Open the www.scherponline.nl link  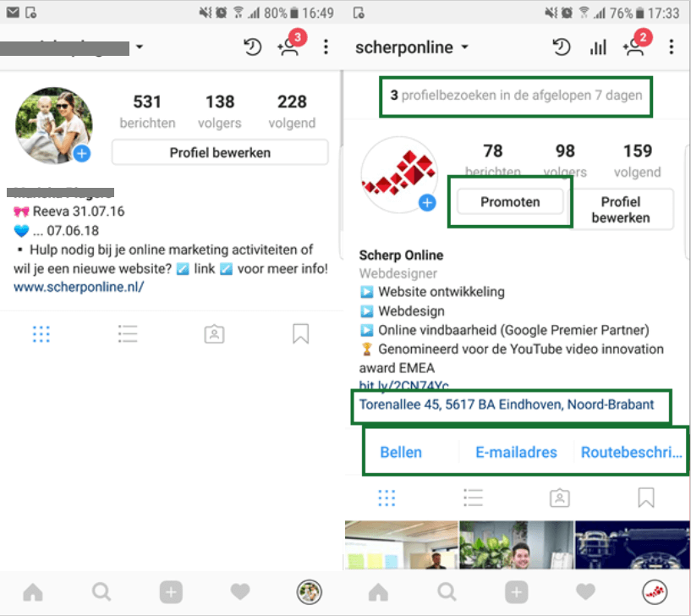[79, 287]
